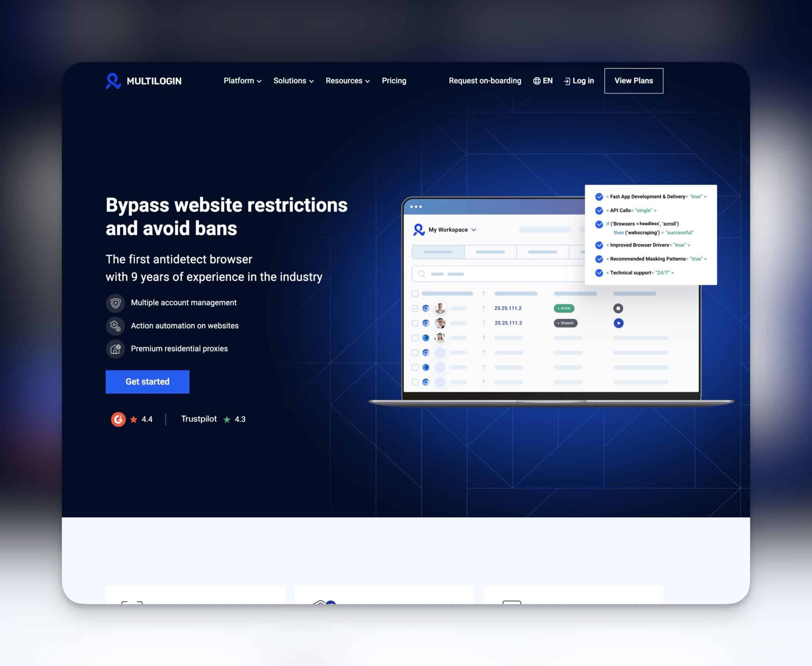Click the proxies icon next to premium residential proxies
812x666 pixels.
point(116,348)
